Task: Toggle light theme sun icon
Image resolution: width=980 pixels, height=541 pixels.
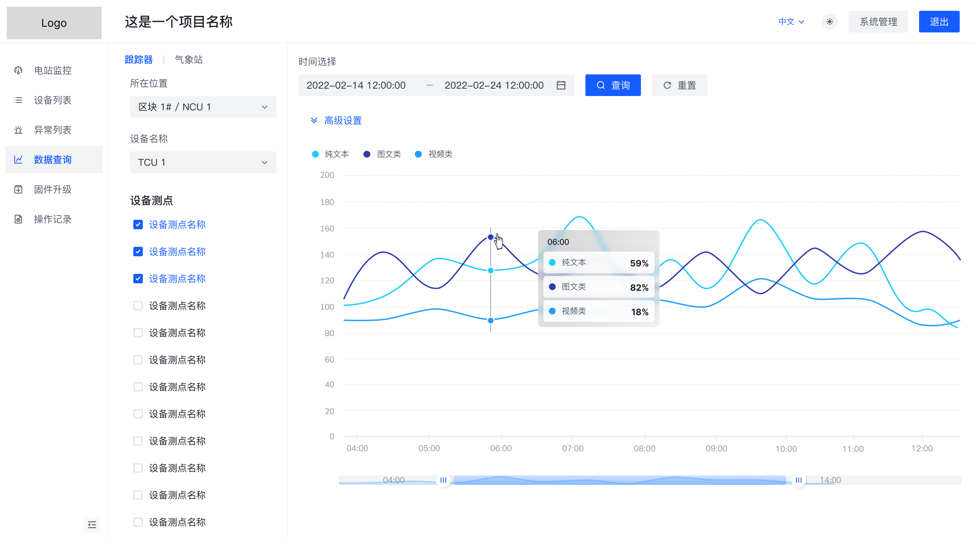Action: (829, 22)
